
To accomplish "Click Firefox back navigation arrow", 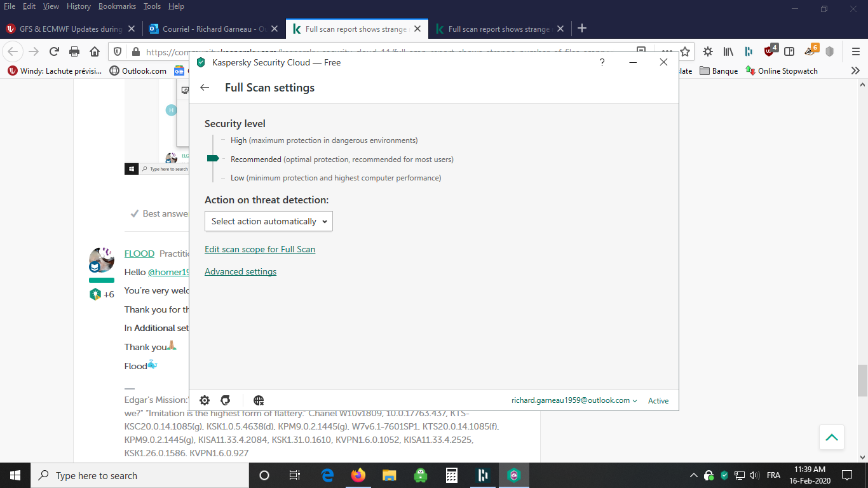I will [x=13, y=51].
